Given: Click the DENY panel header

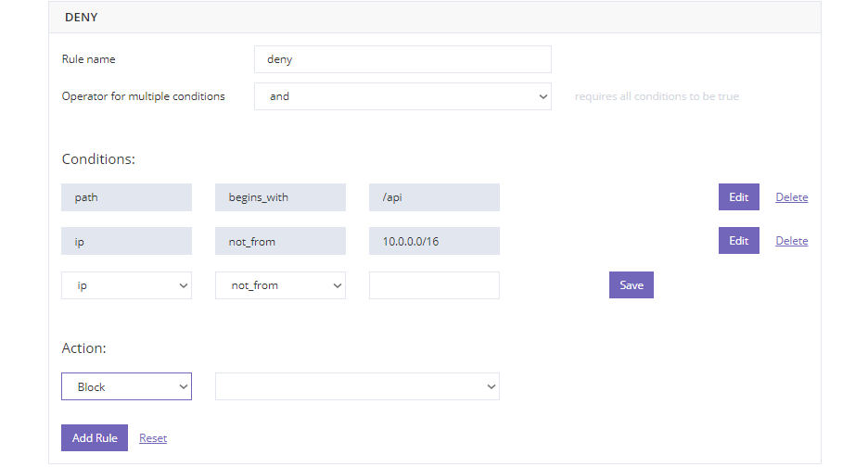Looking at the screenshot, I should 435,18.
